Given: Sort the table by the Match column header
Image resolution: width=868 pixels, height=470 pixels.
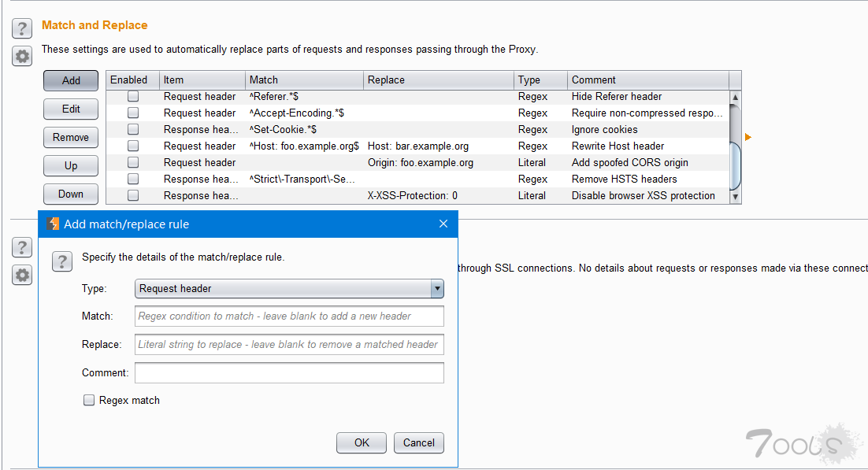Looking at the screenshot, I should point(304,80).
